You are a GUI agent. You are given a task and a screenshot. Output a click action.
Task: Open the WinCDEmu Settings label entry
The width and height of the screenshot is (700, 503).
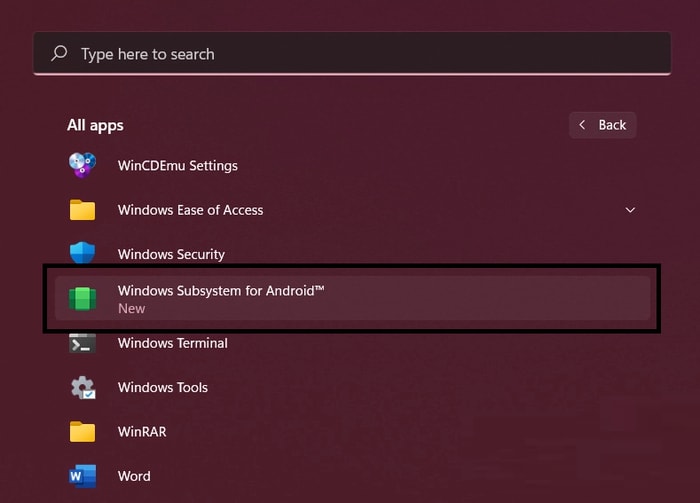tap(177, 165)
